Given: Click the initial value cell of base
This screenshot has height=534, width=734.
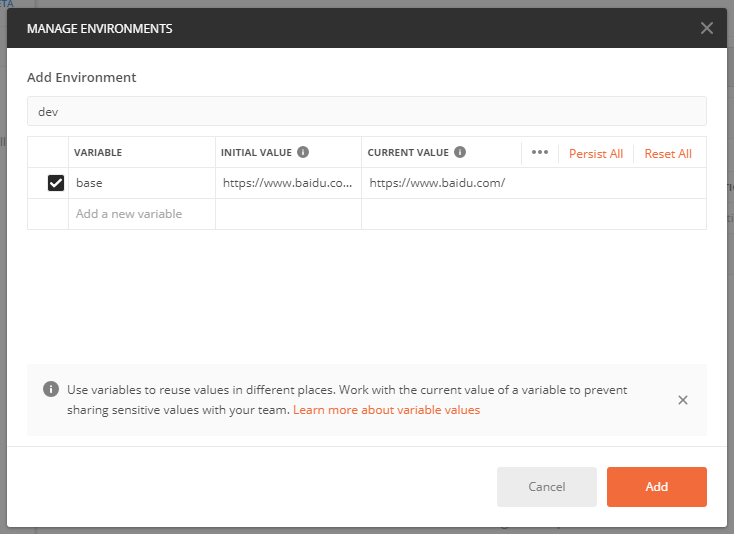Looking at the screenshot, I should pos(288,183).
